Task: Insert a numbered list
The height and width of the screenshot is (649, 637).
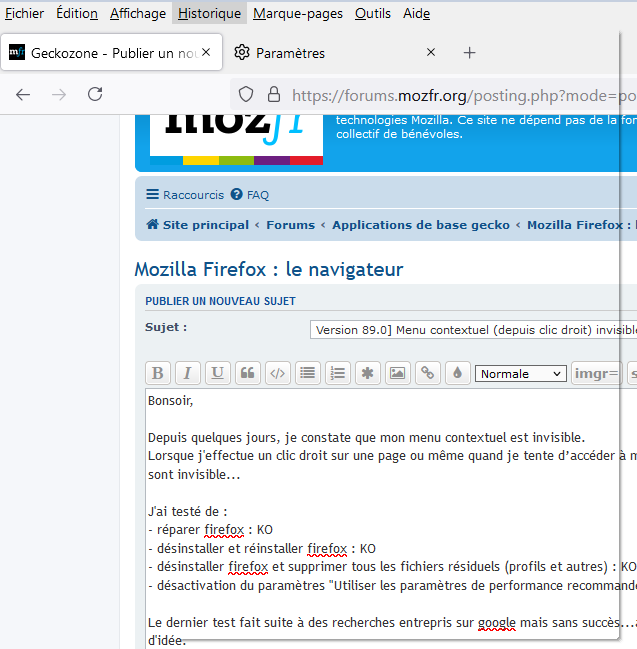Action: click(x=338, y=373)
